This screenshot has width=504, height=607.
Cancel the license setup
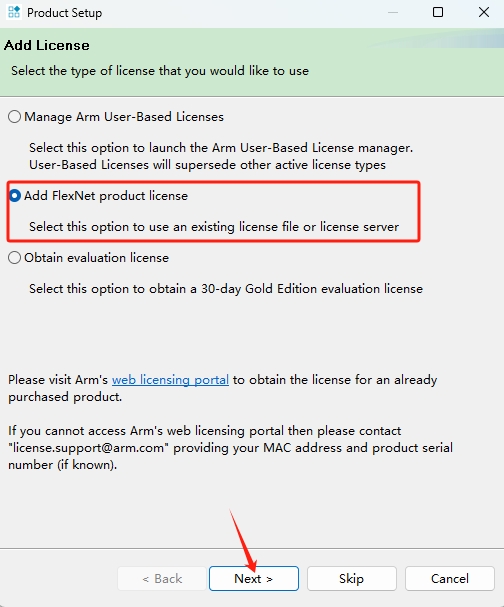click(450, 578)
